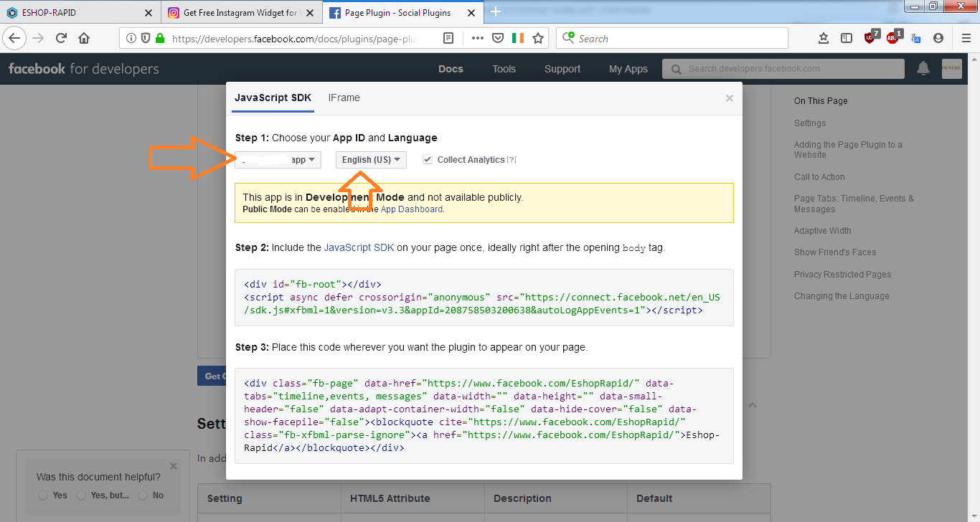This screenshot has width=980, height=522.
Task: Toggle reader view icon
Action: 448,38
